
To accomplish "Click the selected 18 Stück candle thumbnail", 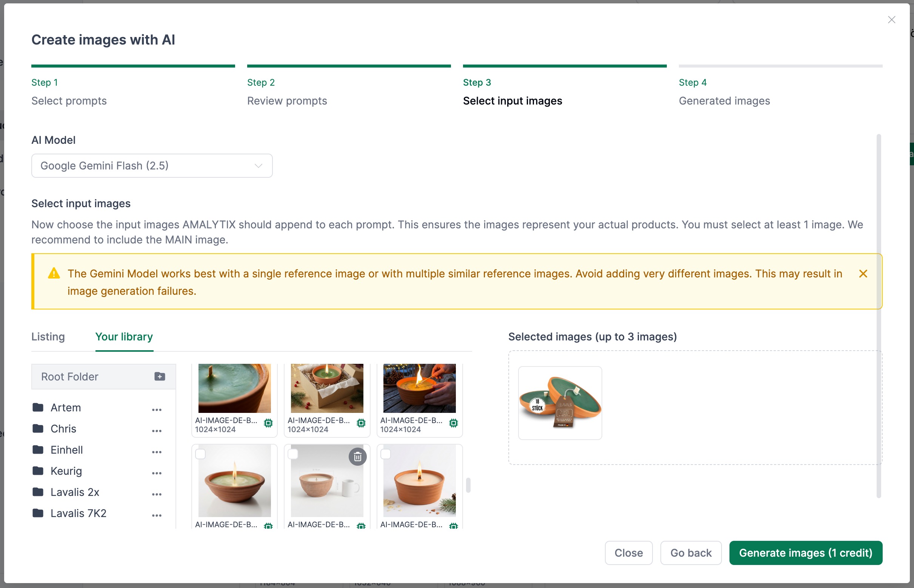I will click(560, 403).
